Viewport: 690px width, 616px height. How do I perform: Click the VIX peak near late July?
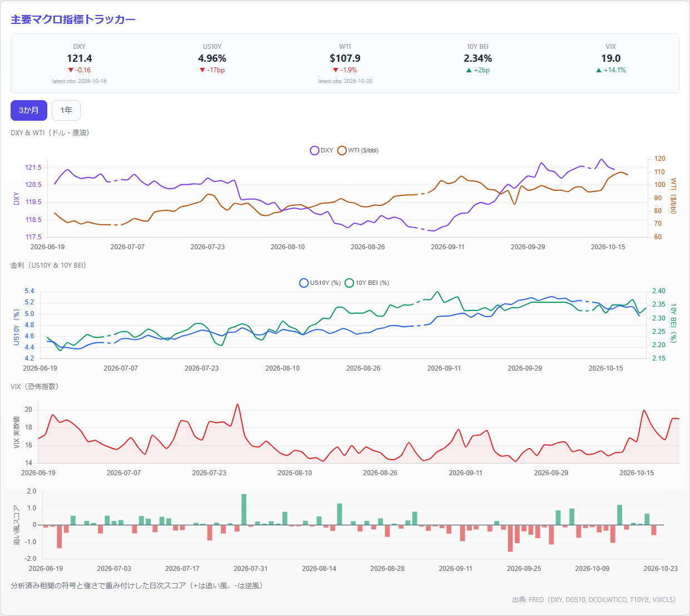tap(238, 405)
